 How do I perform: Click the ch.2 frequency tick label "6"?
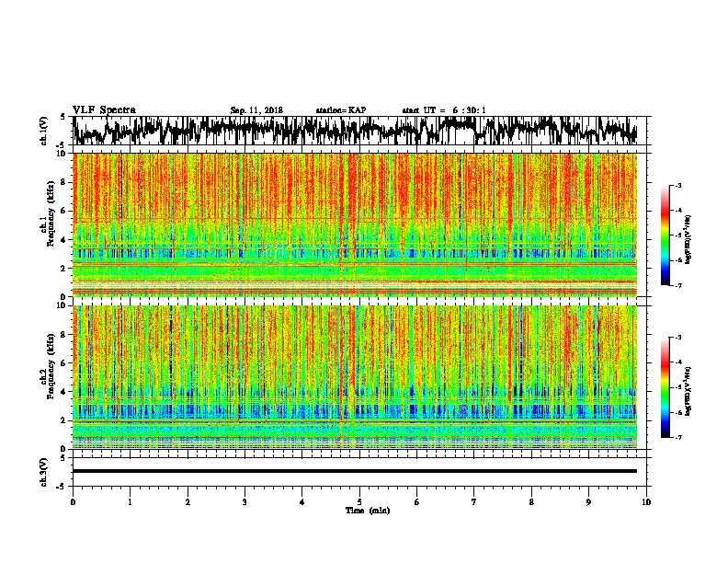click(63, 363)
